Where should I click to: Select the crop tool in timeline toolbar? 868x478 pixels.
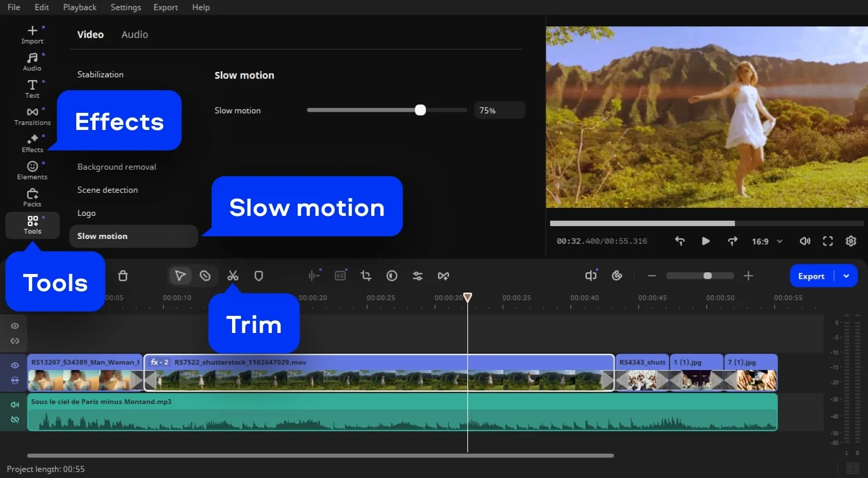click(x=366, y=276)
